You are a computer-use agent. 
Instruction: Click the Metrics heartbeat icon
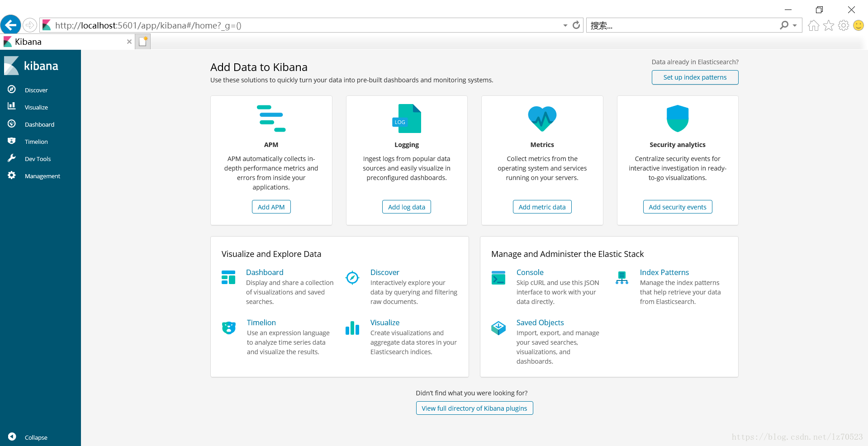tap(542, 119)
